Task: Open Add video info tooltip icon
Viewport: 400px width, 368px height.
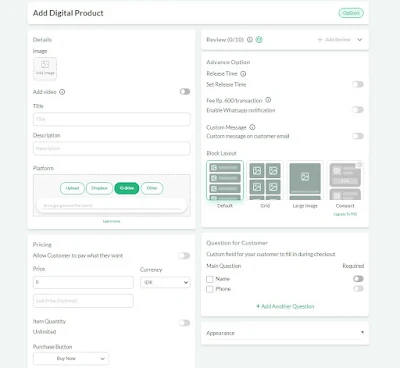Action: coord(62,92)
